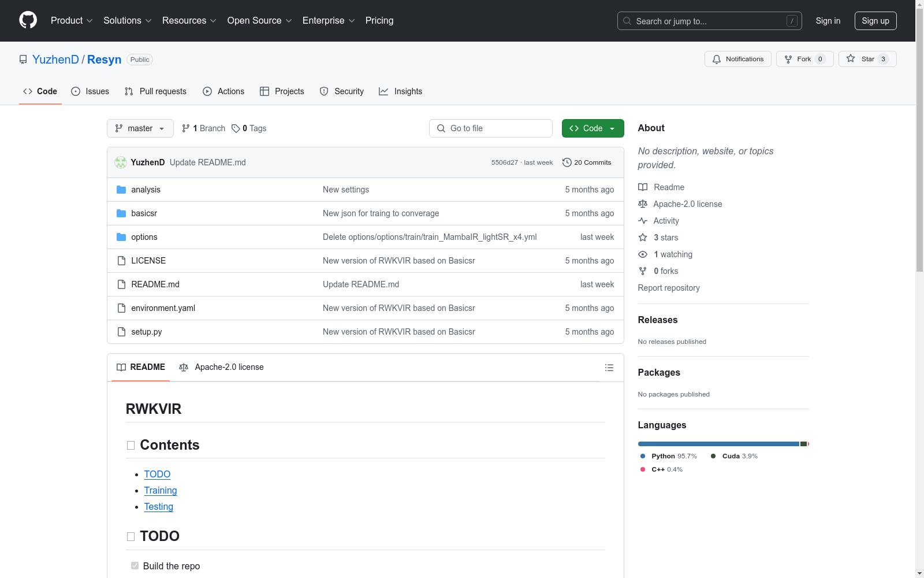Click the README.md file icon
Image resolution: width=924 pixels, height=578 pixels.
[121, 284]
